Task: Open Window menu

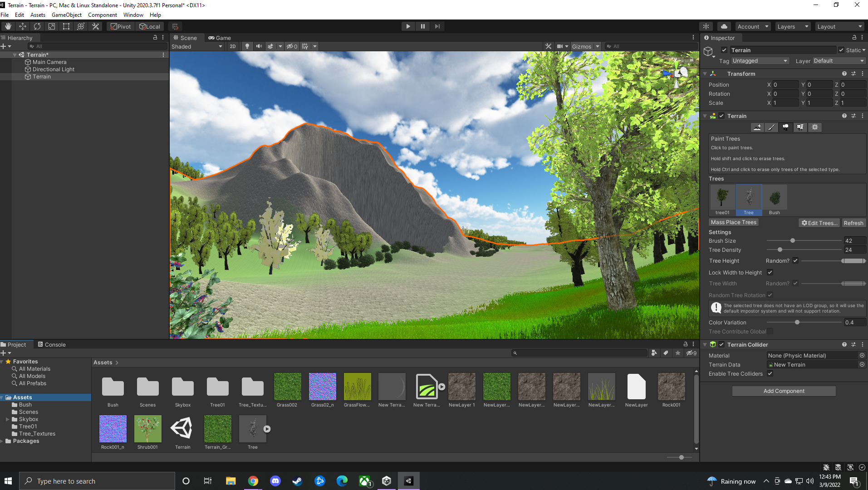Action: click(133, 15)
